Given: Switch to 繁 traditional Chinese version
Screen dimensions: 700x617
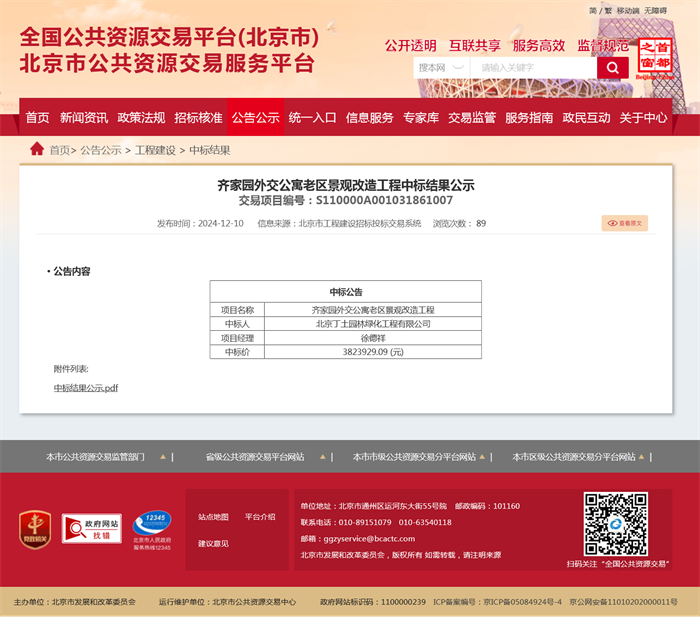Looking at the screenshot, I should (x=608, y=10).
